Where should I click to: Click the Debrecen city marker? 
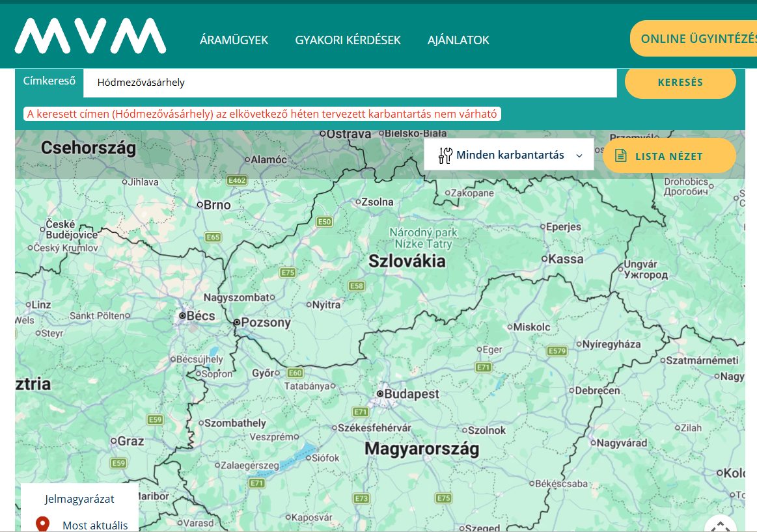pyautogui.click(x=571, y=391)
